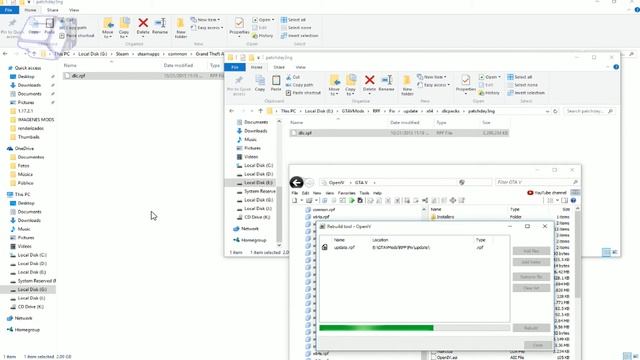Select dlc.rpf in the back Explorer window
The height and width of the screenshot is (360, 640).
[x=143, y=76]
